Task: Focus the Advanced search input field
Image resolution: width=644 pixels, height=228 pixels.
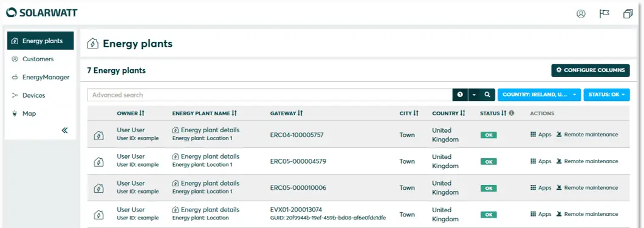Action: click(270, 95)
